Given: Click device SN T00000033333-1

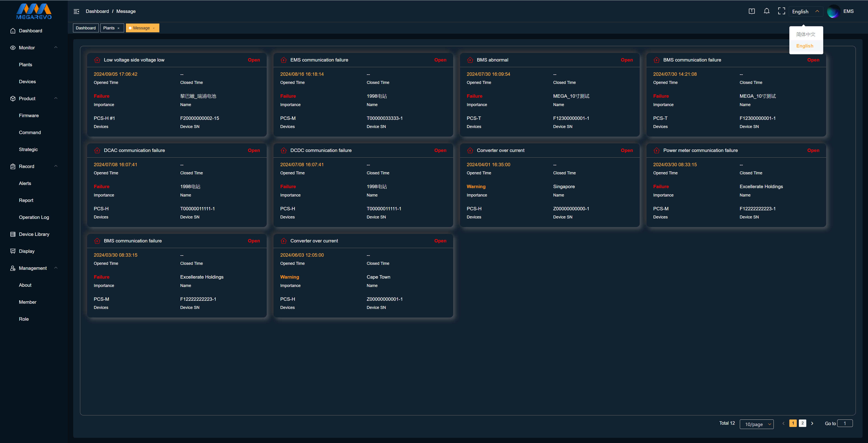Looking at the screenshot, I should point(384,118).
